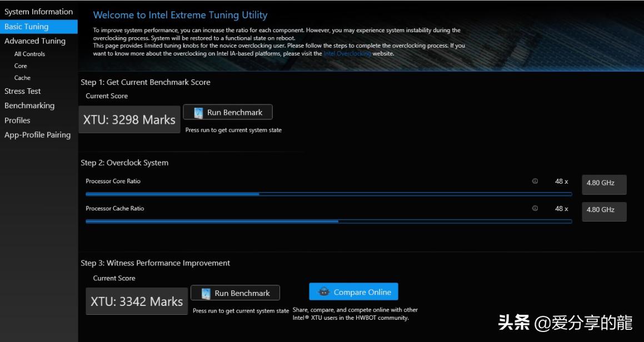Screen dimensions: 644x342
Task: Open All Controls under Advanced Tuning
Action: [x=29, y=54]
